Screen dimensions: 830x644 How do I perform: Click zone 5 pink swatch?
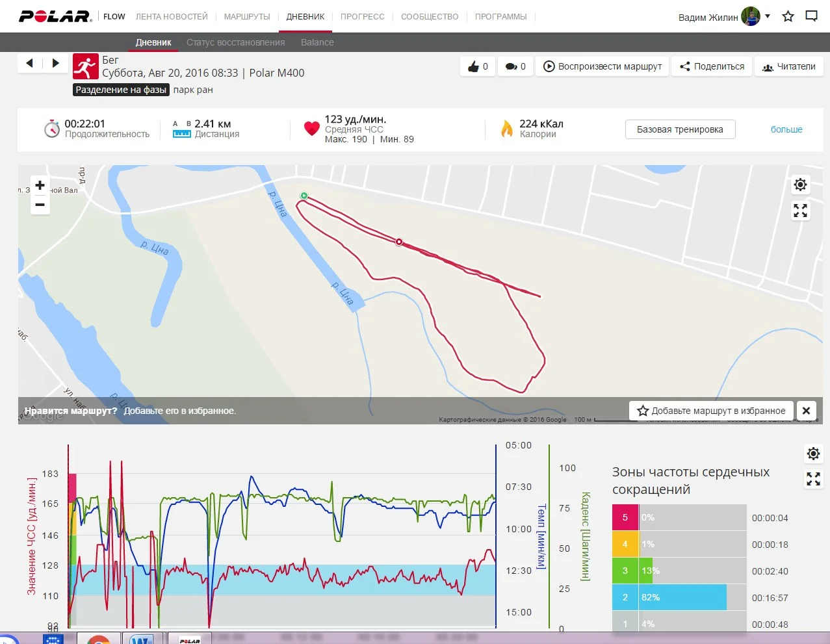click(x=625, y=518)
